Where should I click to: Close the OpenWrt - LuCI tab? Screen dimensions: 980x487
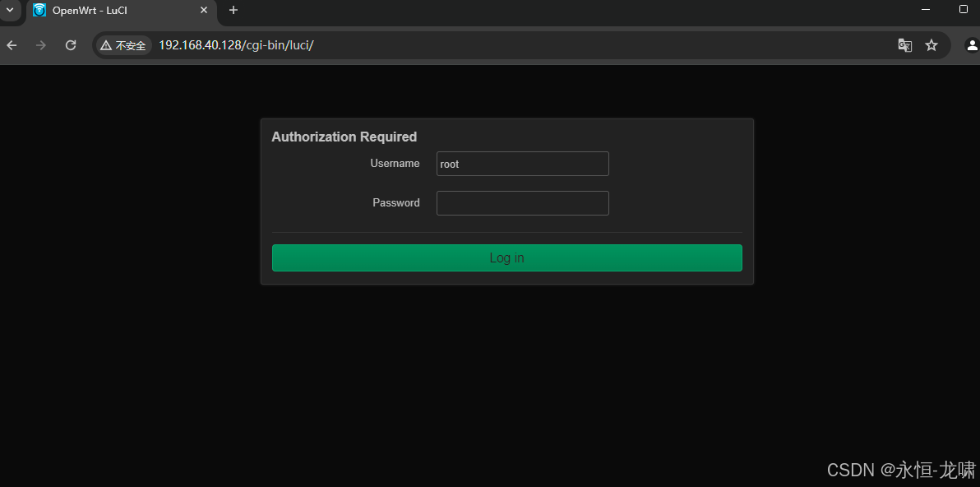204,10
